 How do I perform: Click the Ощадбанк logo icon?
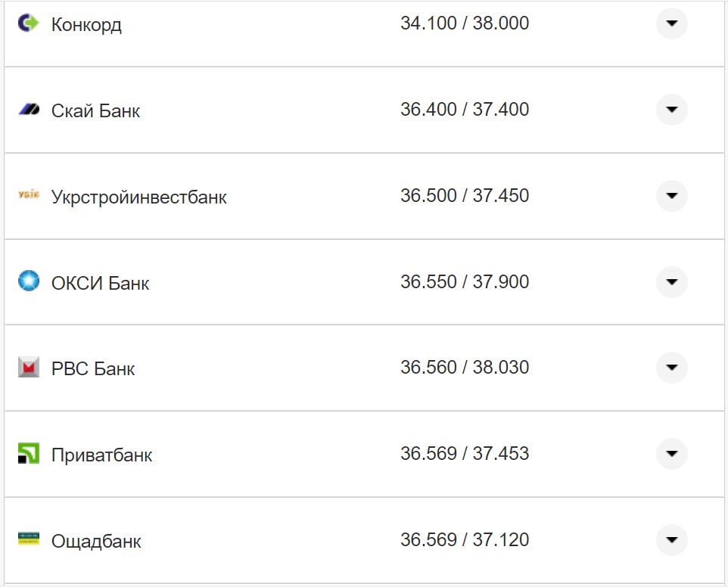[28, 539]
